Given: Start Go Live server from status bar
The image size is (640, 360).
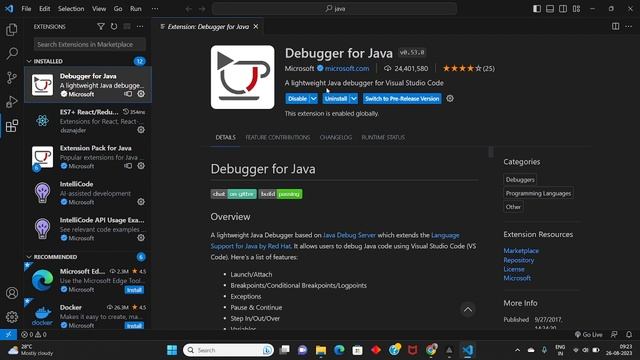Looking at the screenshot, I should coord(588,334).
